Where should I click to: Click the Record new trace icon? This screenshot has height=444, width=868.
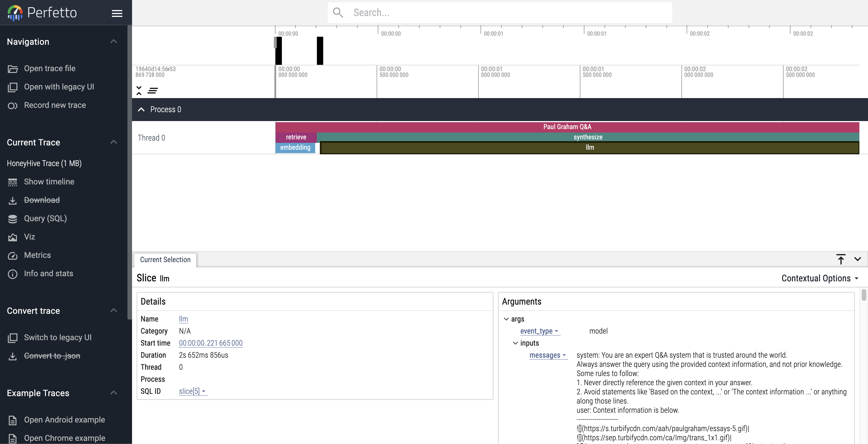click(x=12, y=106)
